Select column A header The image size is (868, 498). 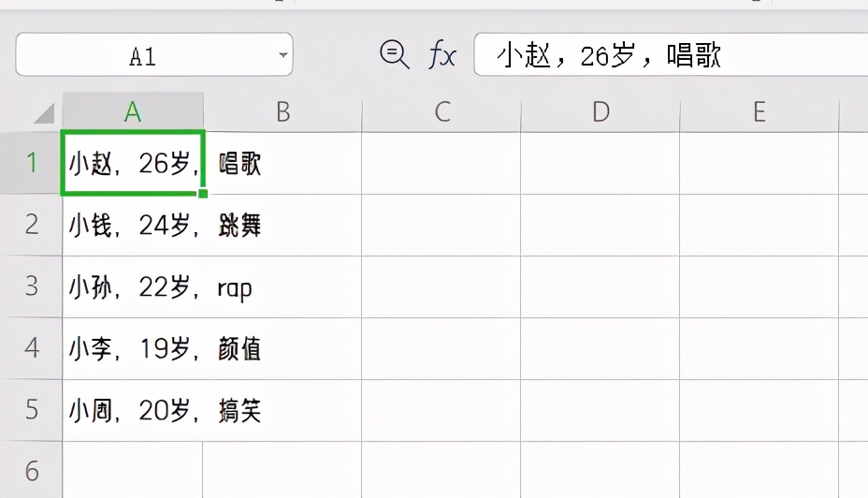pos(133,112)
